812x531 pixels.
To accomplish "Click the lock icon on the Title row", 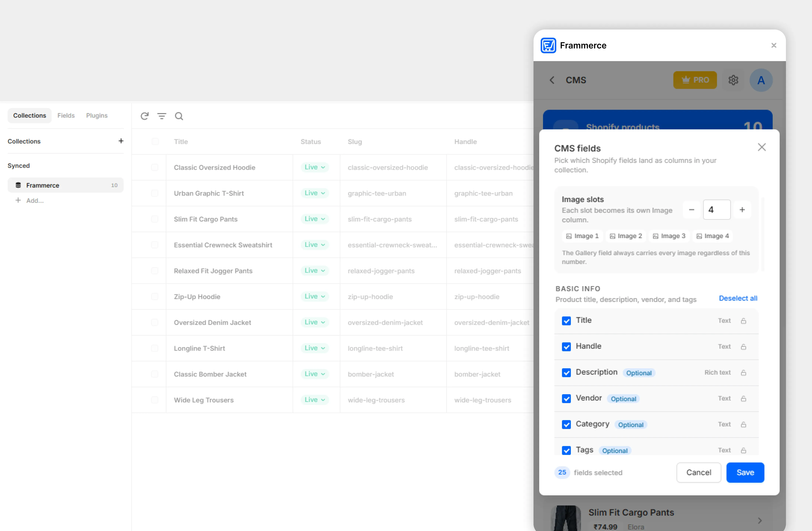I will (743, 321).
